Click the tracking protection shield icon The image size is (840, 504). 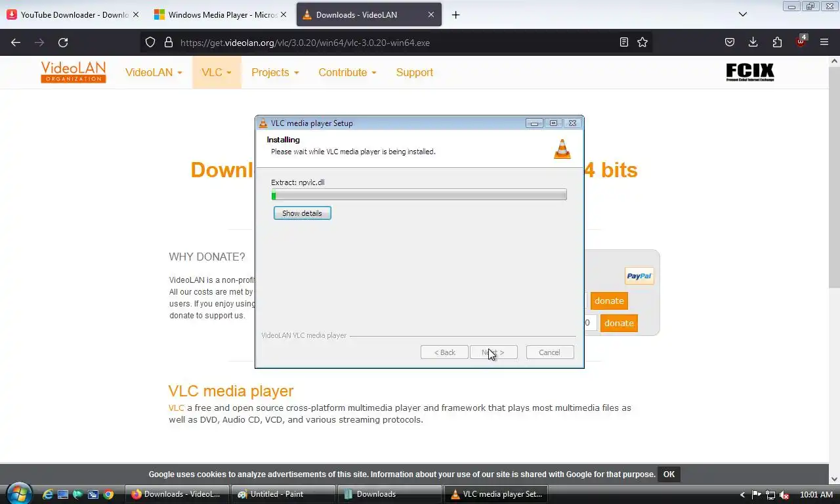[x=150, y=42]
